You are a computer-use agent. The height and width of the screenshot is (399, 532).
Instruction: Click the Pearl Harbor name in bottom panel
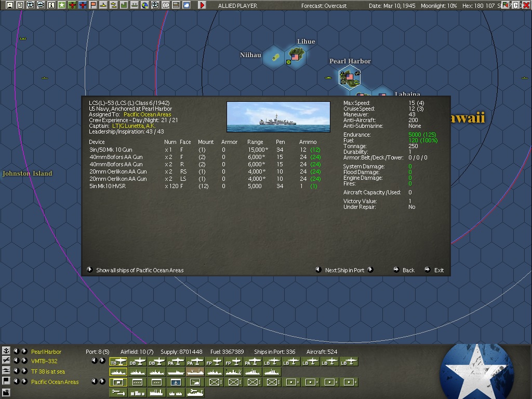(46, 352)
